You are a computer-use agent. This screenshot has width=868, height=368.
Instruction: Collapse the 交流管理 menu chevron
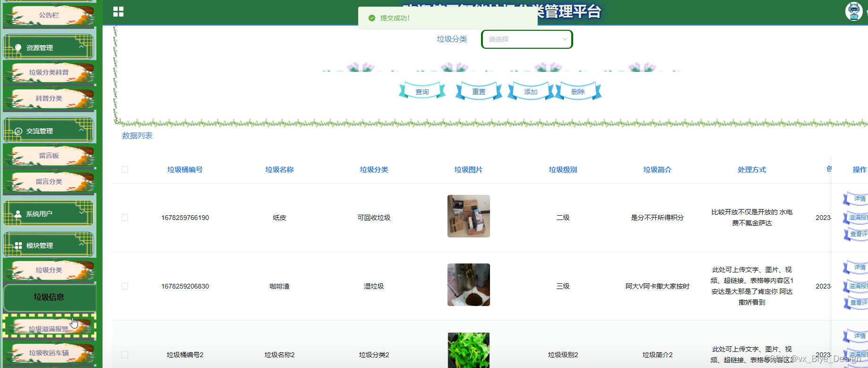[81, 130]
